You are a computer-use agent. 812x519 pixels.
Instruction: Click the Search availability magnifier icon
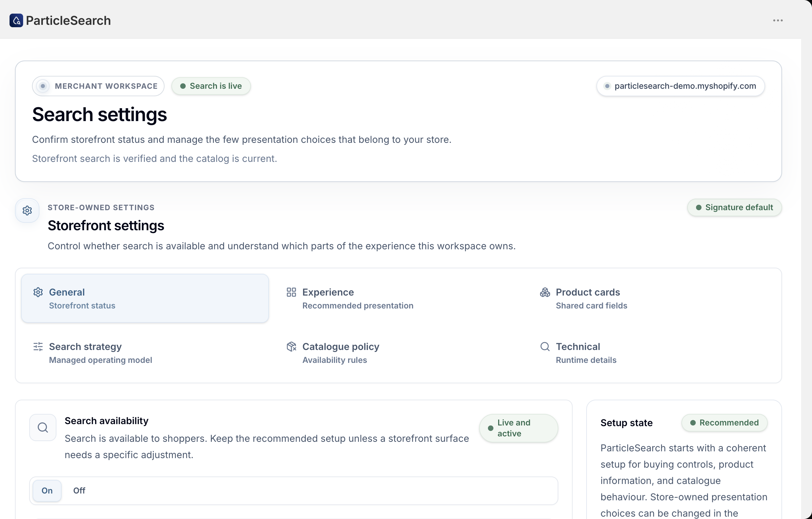[x=43, y=428]
